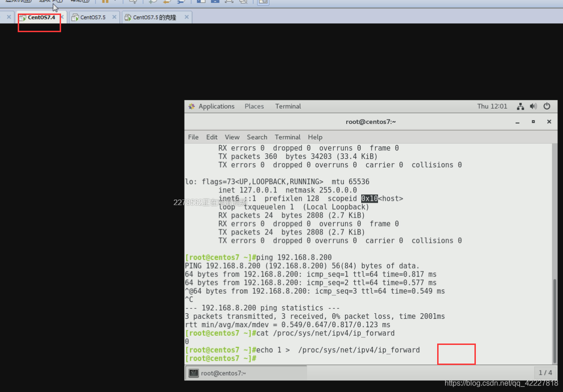This screenshot has height=392, width=563.
Task: Click the CentOS7.5 tab's VM icon
Action: pos(75,17)
